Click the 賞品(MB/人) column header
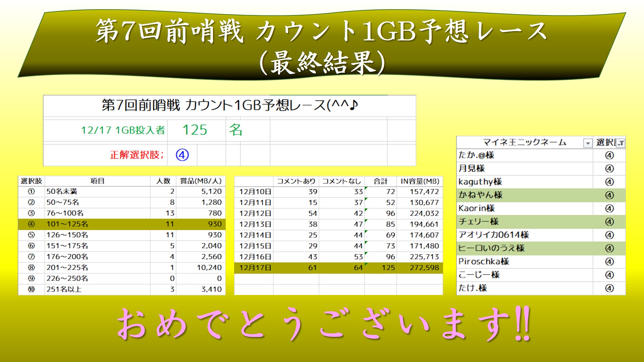 coord(201,181)
